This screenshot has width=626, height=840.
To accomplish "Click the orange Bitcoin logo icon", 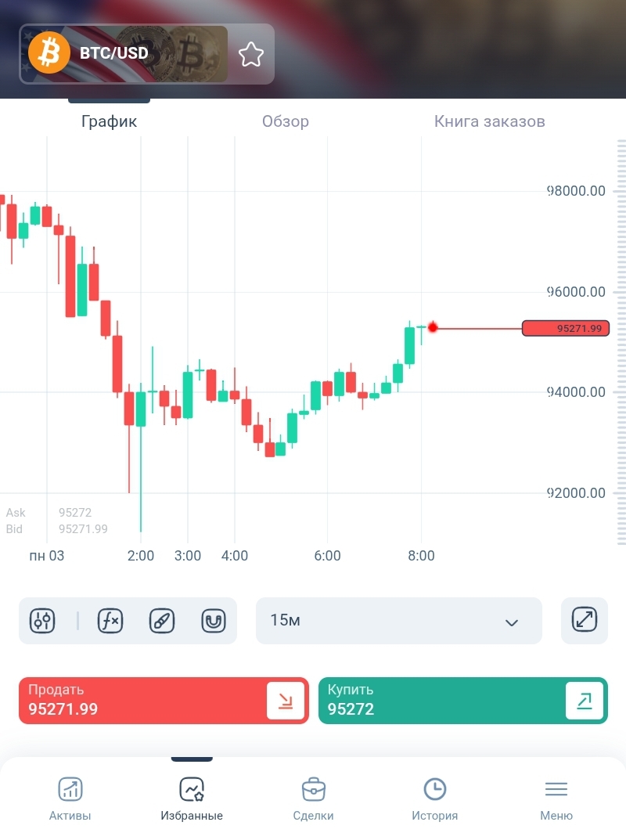I will 49,54.
